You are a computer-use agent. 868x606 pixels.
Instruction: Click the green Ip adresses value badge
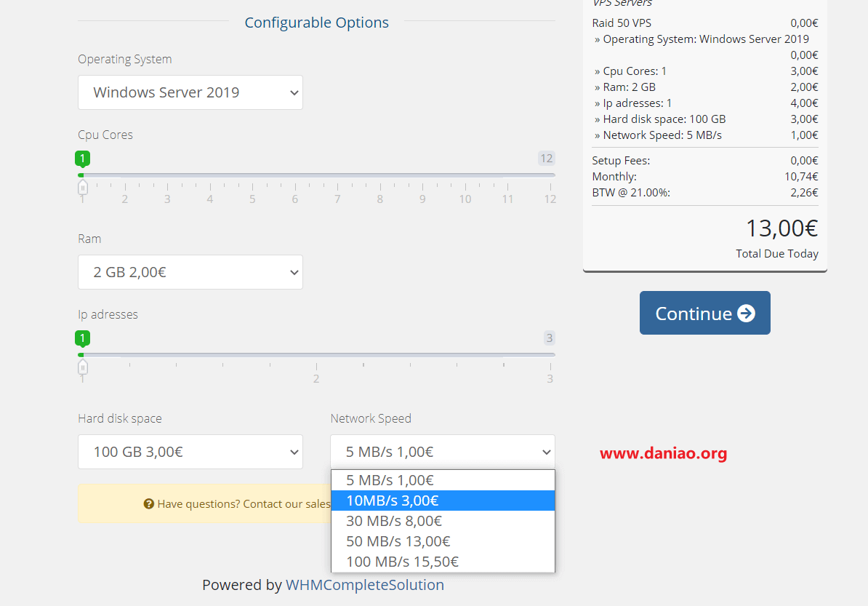click(82, 338)
